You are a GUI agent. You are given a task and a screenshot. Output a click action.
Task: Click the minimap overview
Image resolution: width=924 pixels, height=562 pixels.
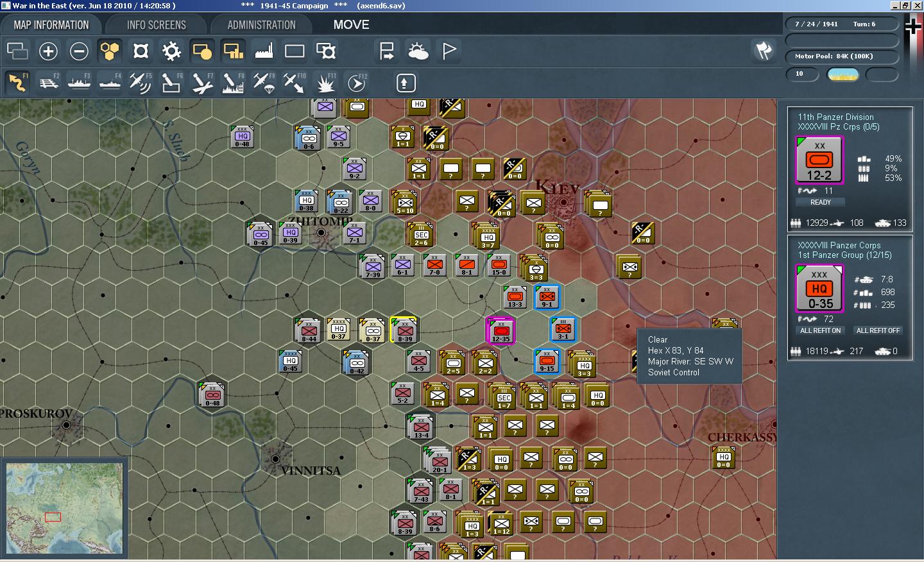[64, 508]
